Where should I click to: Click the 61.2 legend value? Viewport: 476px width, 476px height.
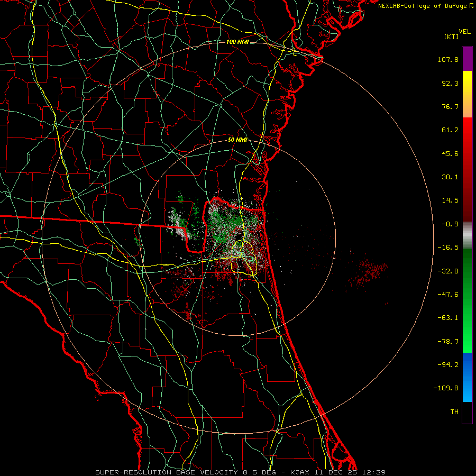(x=450, y=130)
